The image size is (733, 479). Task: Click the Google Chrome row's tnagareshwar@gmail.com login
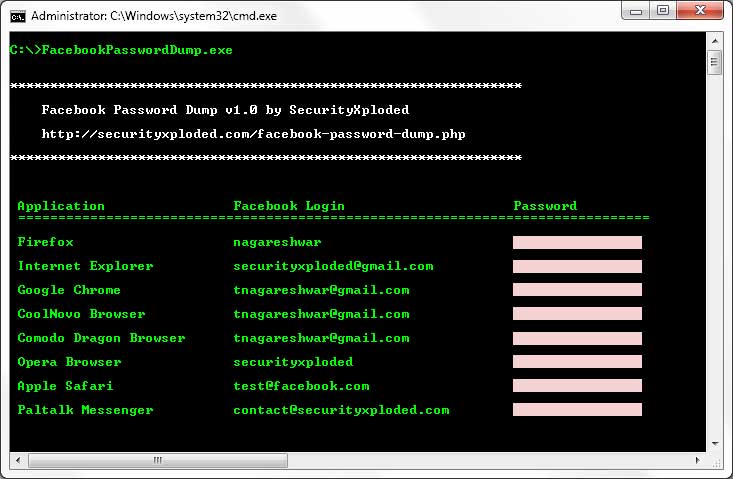click(322, 290)
